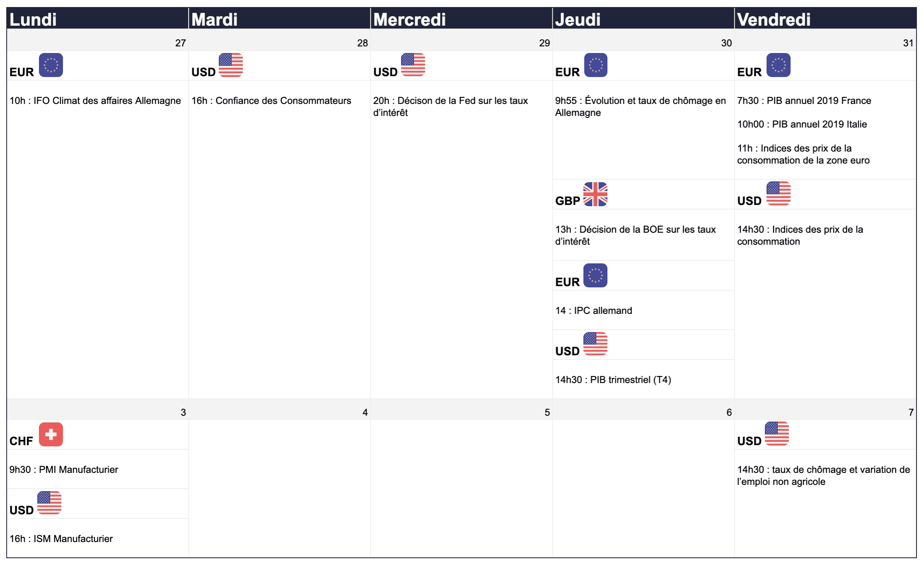The image size is (924, 564).
Task: Select the Vendredi column header
Action: [825, 19]
